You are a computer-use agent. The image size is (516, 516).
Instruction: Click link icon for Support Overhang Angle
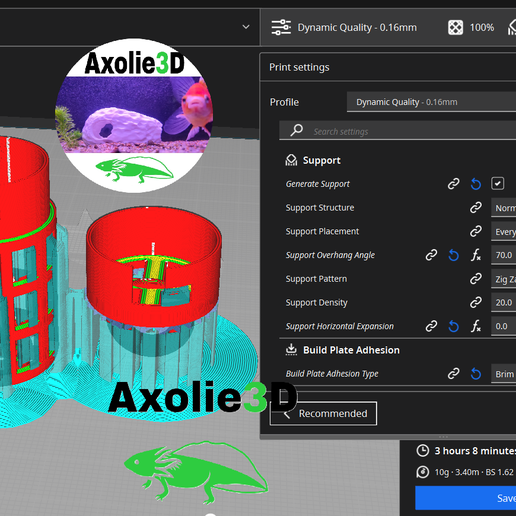tap(431, 255)
